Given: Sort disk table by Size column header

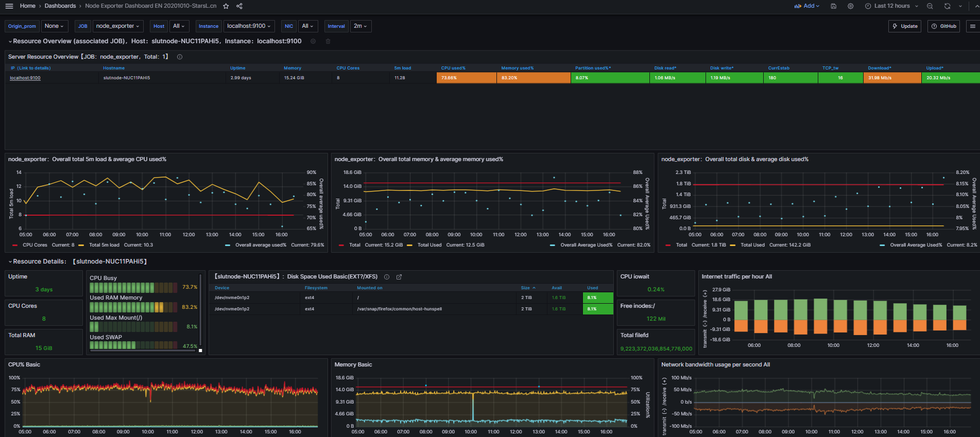Looking at the screenshot, I should point(525,288).
